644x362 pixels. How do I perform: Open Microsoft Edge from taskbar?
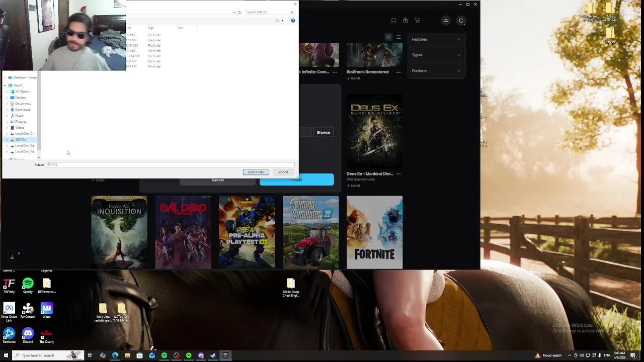tap(115, 355)
